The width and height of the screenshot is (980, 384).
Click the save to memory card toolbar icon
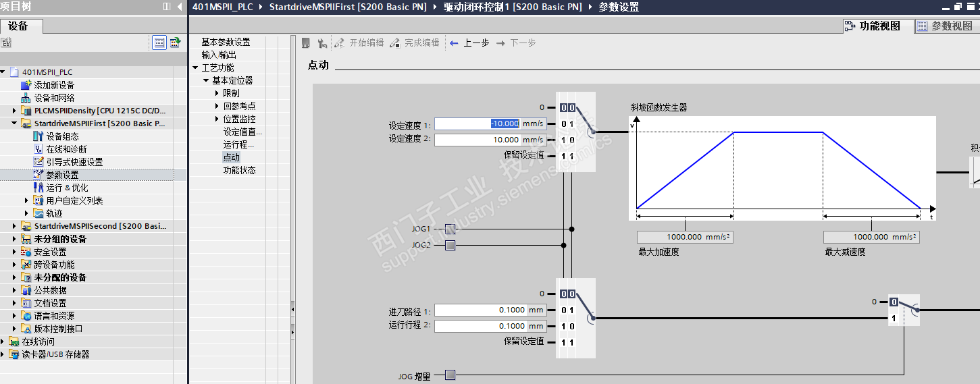(x=305, y=43)
